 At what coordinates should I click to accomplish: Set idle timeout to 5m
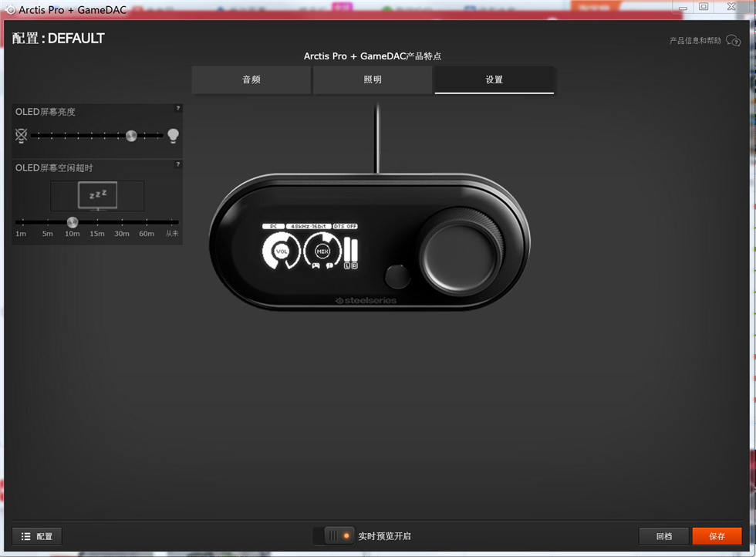(47, 234)
